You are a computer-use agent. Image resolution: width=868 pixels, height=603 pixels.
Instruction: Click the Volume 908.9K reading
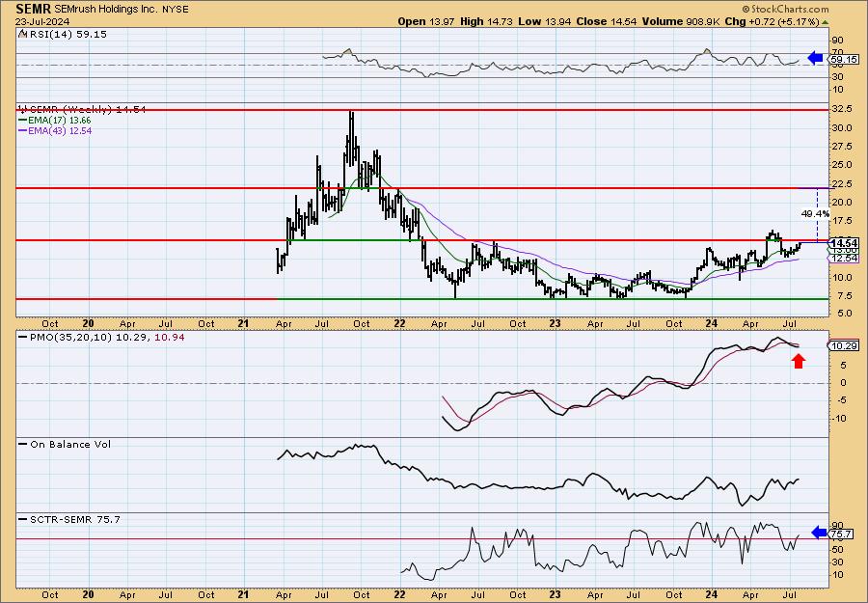[x=681, y=21]
